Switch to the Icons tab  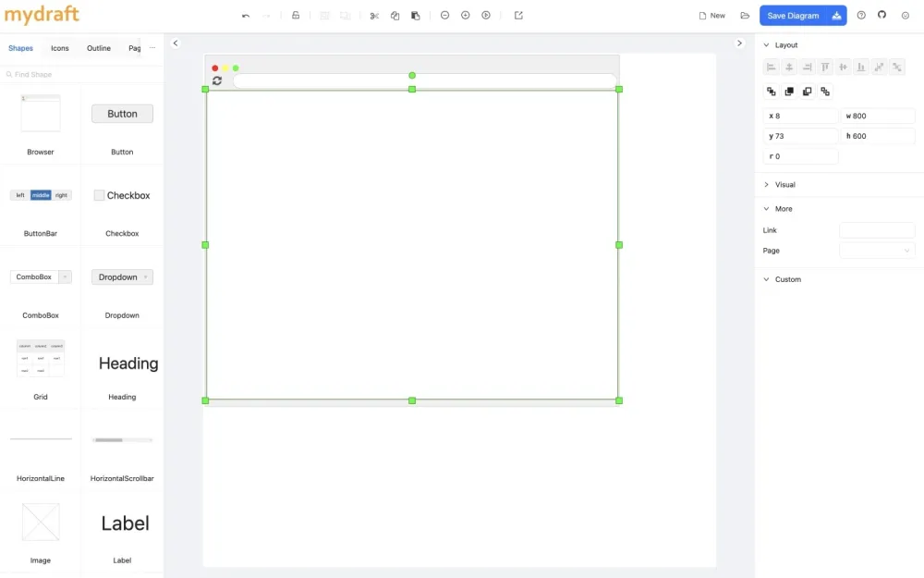59,47
